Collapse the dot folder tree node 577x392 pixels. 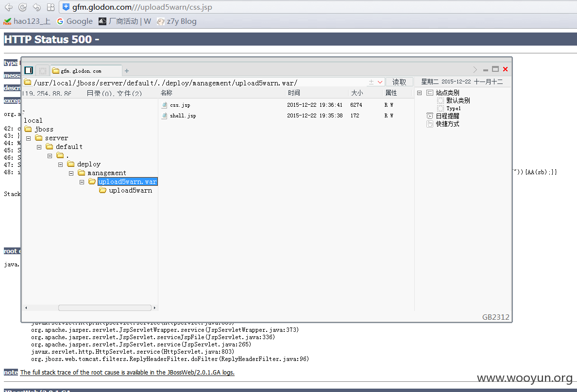pyautogui.click(x=50, y=156)
